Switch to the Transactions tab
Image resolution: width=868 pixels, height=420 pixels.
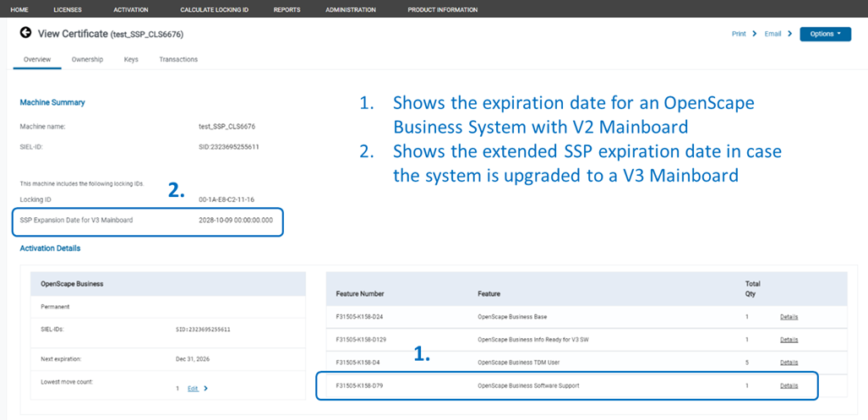178,59
